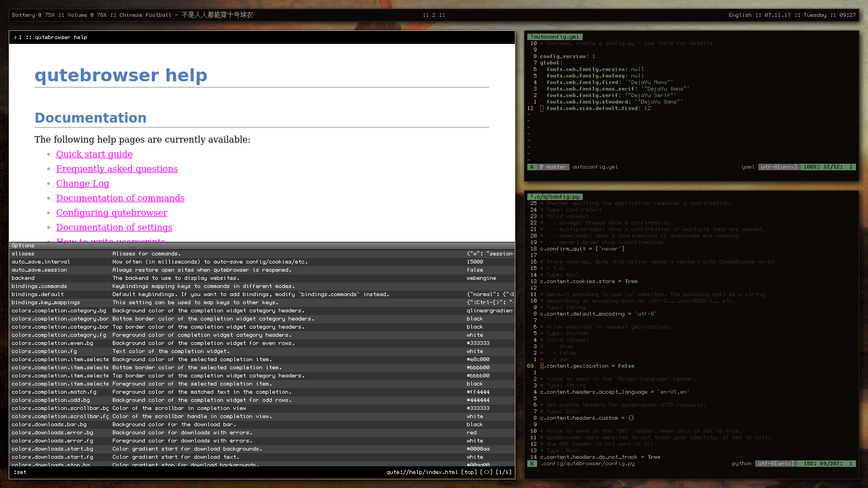This screenshot has height=488, width=868.
Task: Open the Quick start guide link
Action: (94, 154)
